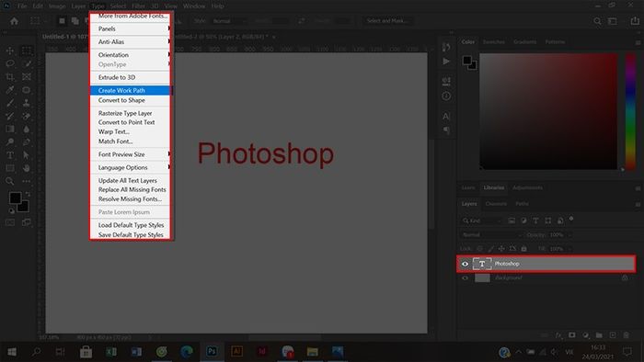This screenshot has height=362, width=644.
Task: Click the Select and Mask button
Action: pyautogui.click(x=387, y=21)
